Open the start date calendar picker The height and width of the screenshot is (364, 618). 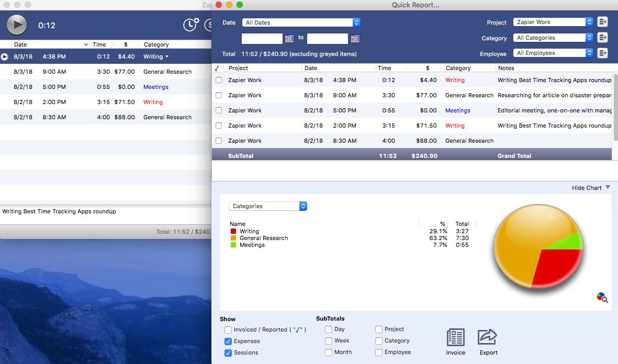(x=289, y=39)
